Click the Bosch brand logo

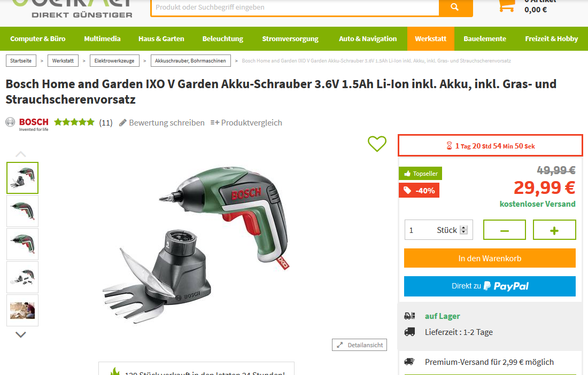coord(27,124)
